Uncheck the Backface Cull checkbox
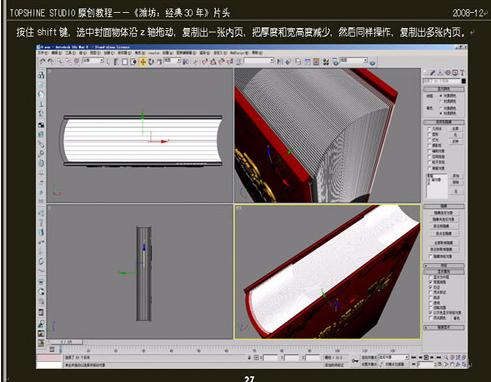491x382 pixels. [431, 282]
